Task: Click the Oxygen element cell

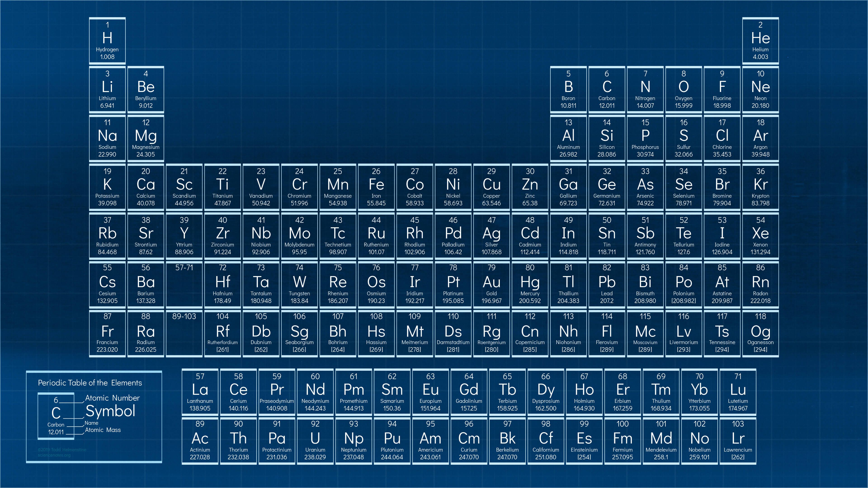Action: click(683, 90)
